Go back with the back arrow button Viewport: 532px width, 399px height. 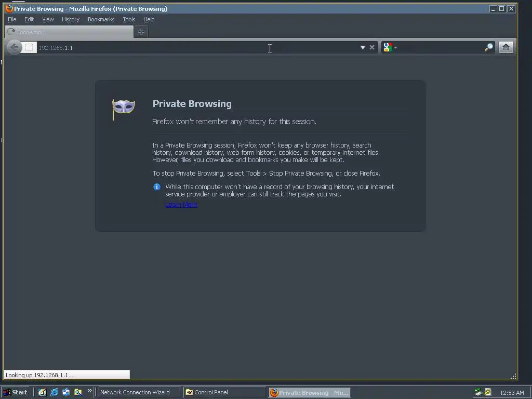[14, 47]
